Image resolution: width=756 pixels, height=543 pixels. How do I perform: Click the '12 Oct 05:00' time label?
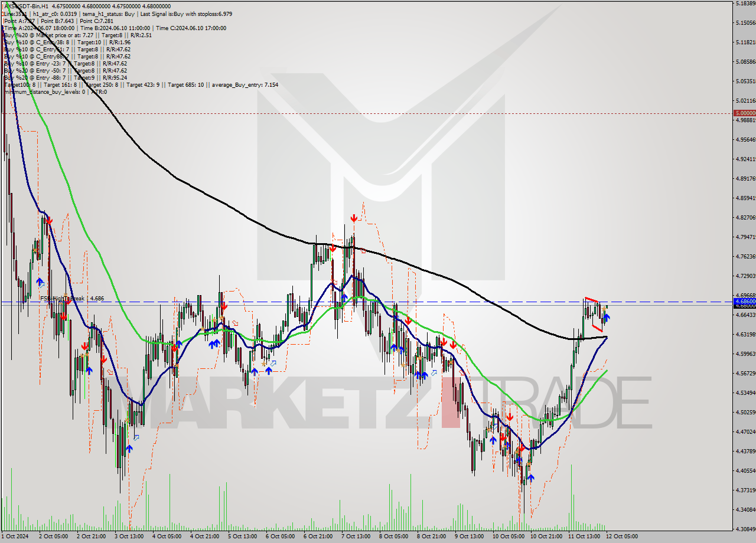(x=622, y=536)
